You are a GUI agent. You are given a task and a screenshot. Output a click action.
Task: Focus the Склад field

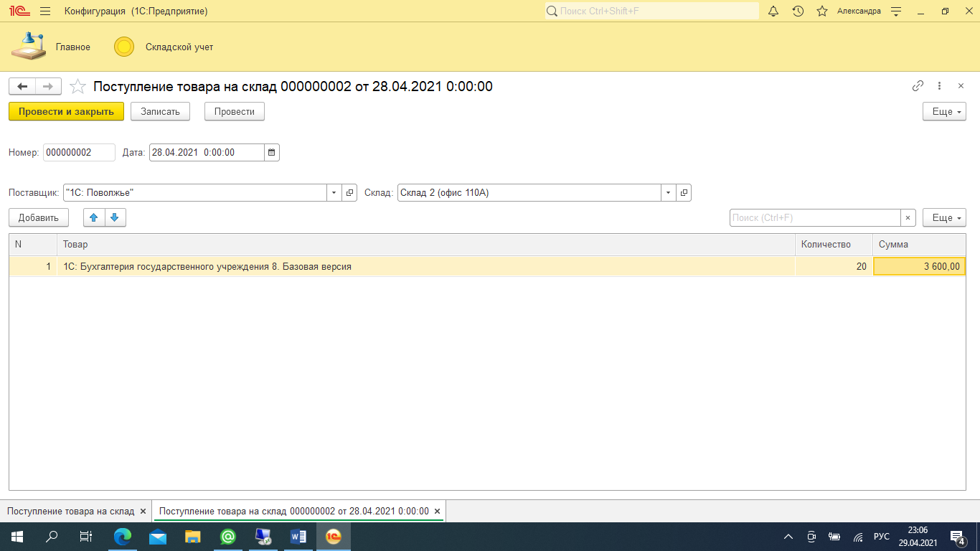529,193
